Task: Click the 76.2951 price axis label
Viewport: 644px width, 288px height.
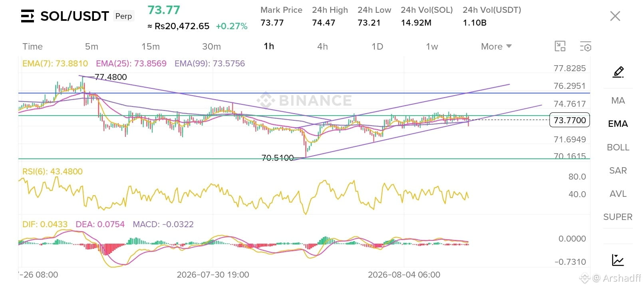Action: click(570, 86)
